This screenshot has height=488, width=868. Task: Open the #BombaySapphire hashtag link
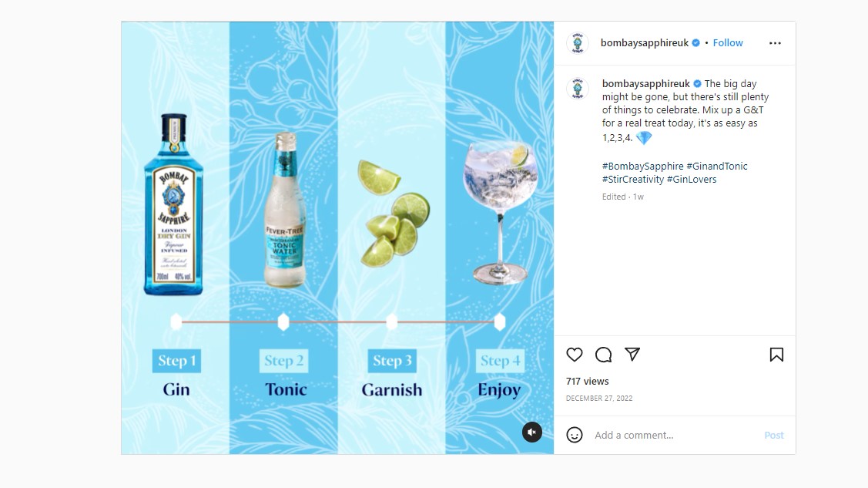(x=642, y=167)
